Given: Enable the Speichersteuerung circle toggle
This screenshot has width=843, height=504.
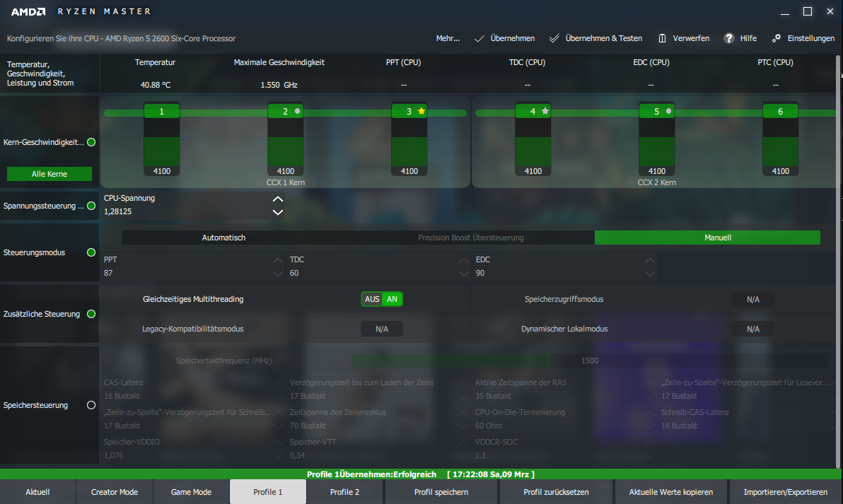Looking at the screenshot, I should [x=91, y=405].
